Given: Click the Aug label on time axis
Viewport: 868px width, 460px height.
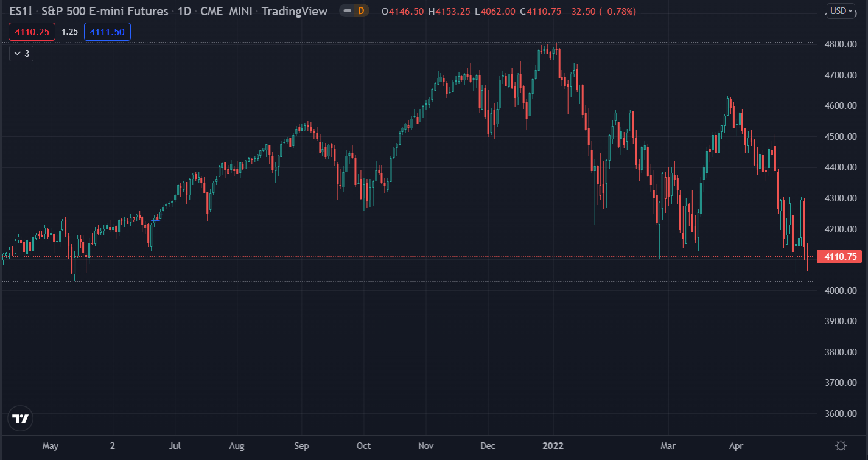Looking at the screenshot, I should tap(237, 446).
